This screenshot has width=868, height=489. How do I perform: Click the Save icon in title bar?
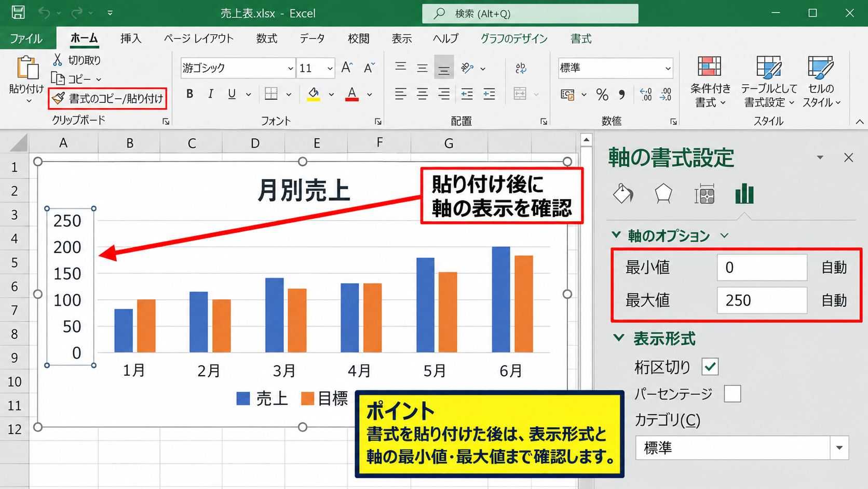click(x=18, y=12)
